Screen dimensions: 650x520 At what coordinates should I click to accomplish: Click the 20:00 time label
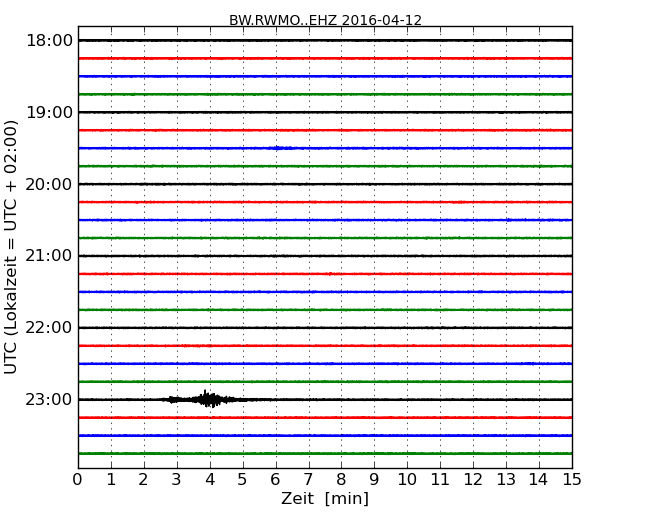pos(49,184)
